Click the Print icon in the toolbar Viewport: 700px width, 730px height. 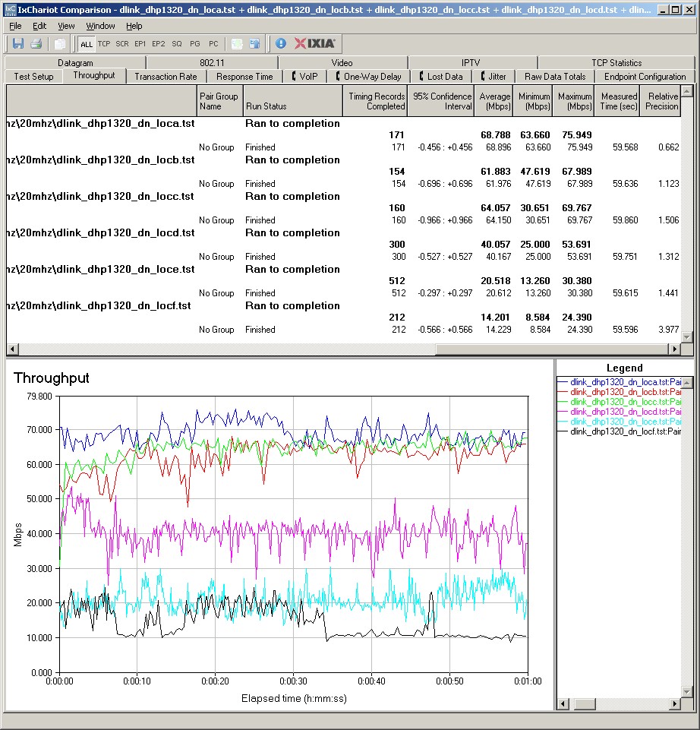[36, 44]
